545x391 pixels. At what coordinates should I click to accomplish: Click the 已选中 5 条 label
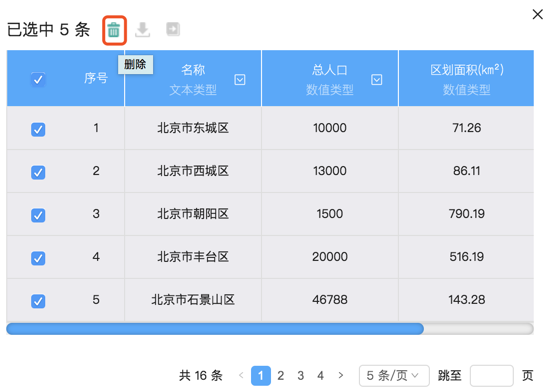point(49,30)
